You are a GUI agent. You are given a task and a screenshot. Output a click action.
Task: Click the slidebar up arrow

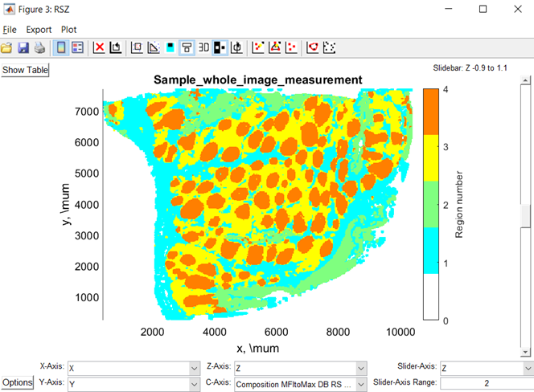[525, 80]
